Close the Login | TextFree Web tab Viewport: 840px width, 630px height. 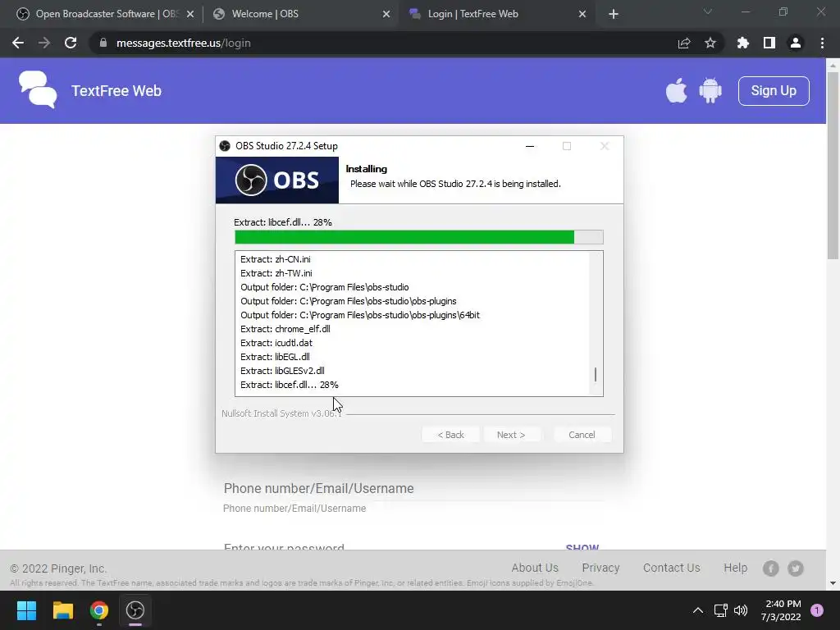[x=582, y=14]
